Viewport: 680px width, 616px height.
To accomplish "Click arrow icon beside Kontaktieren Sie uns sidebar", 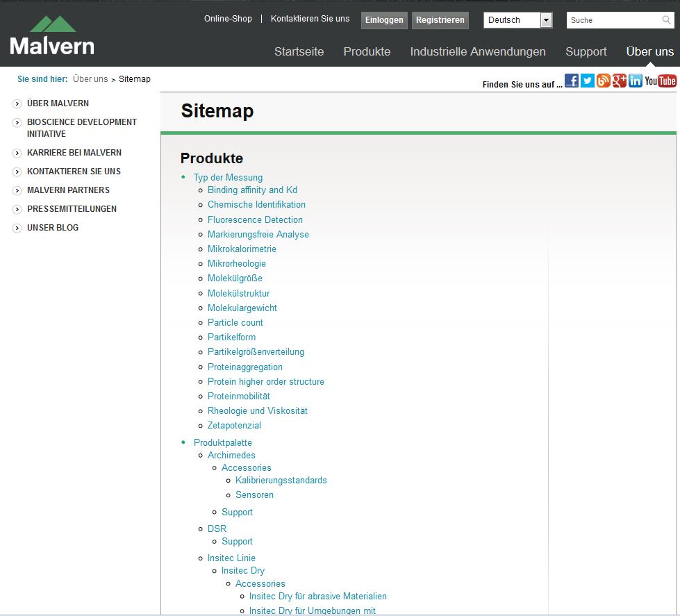I will tap(17, 172).
